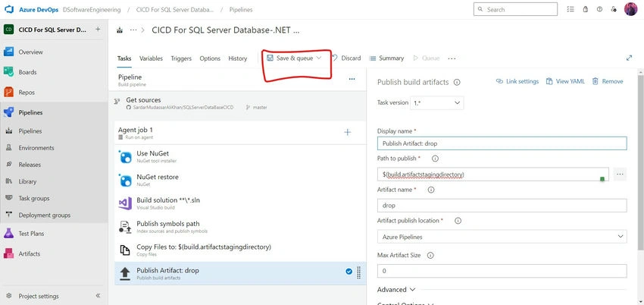Collapse the sidebar with double chevron
This screenshot has width=644, height=305.
coord(98,296)
